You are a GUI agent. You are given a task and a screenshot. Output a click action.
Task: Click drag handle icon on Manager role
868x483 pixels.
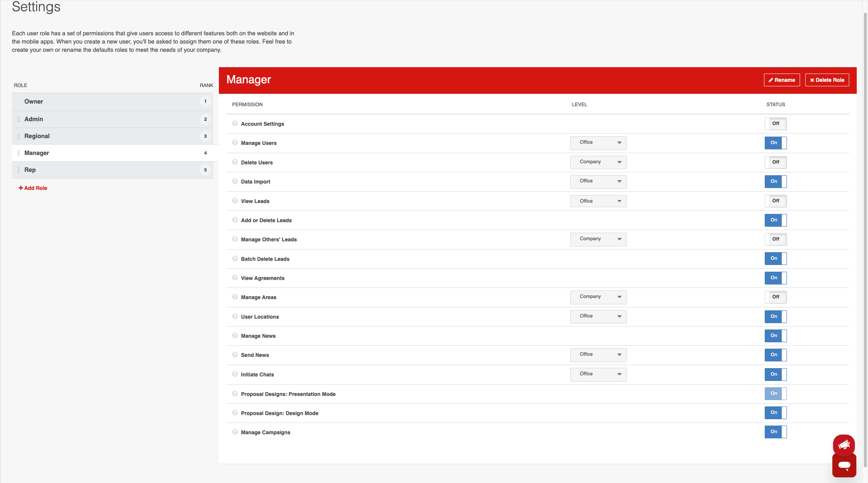click(18, 153)
